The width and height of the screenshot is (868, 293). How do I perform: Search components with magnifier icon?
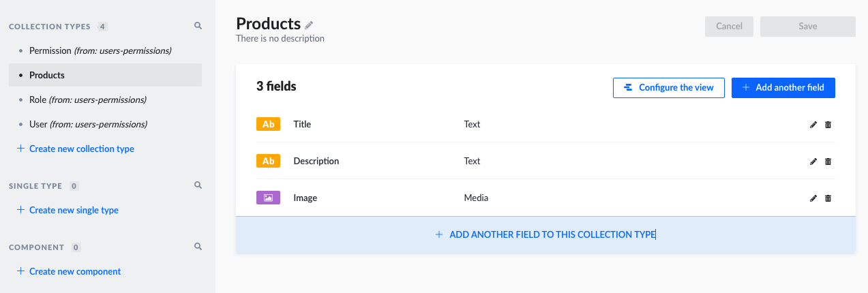[198, 246]
